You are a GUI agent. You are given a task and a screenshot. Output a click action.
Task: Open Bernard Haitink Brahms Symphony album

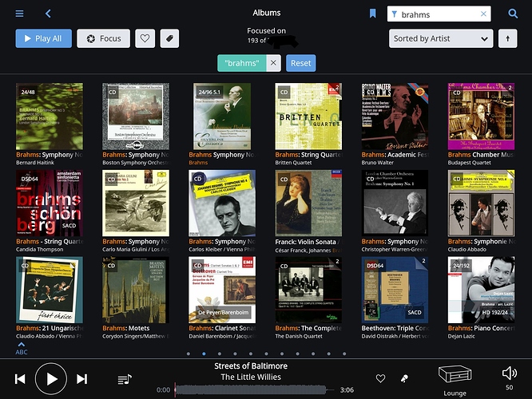pos(50,117)
